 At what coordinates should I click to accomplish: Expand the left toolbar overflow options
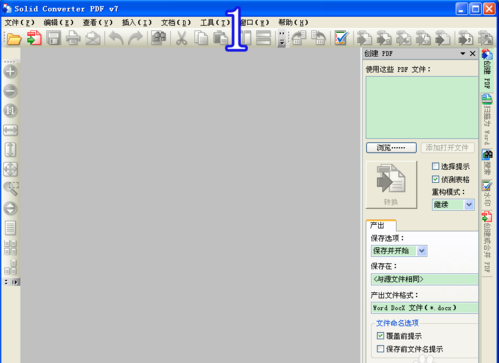11,282
